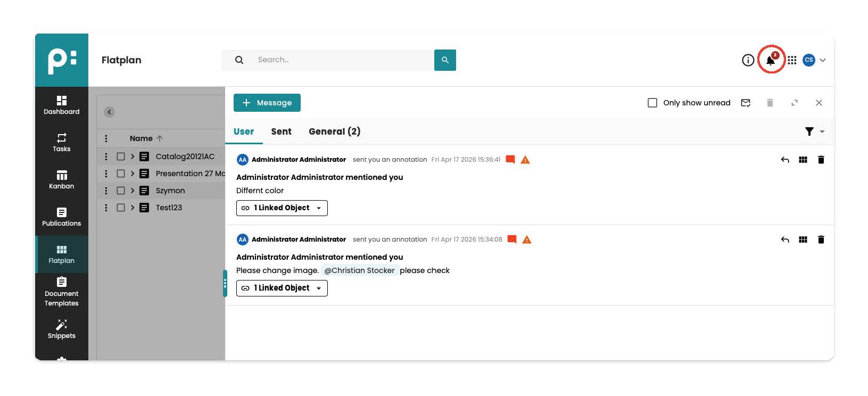Open Snippets in the sidebar
Screen dimensions: 868x396
[x=62, y=329]
